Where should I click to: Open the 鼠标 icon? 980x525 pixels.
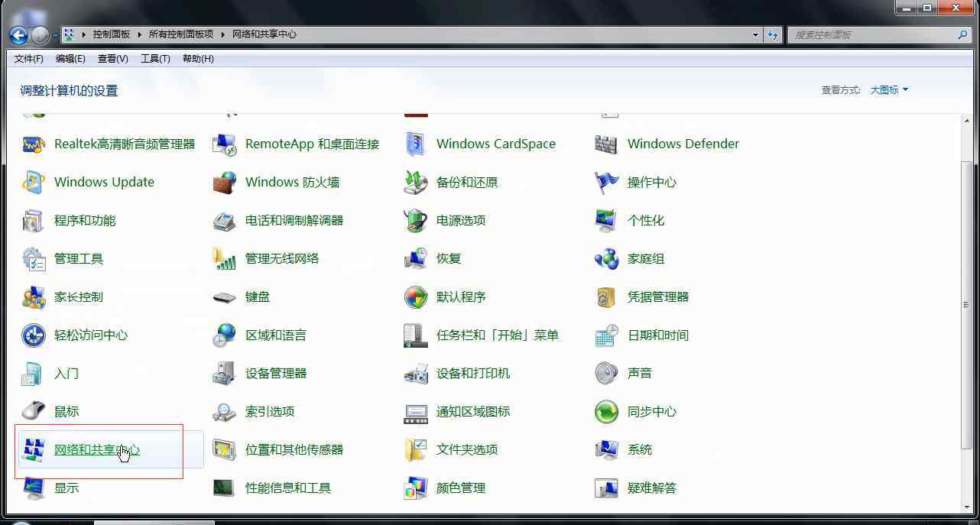point(34,411)
